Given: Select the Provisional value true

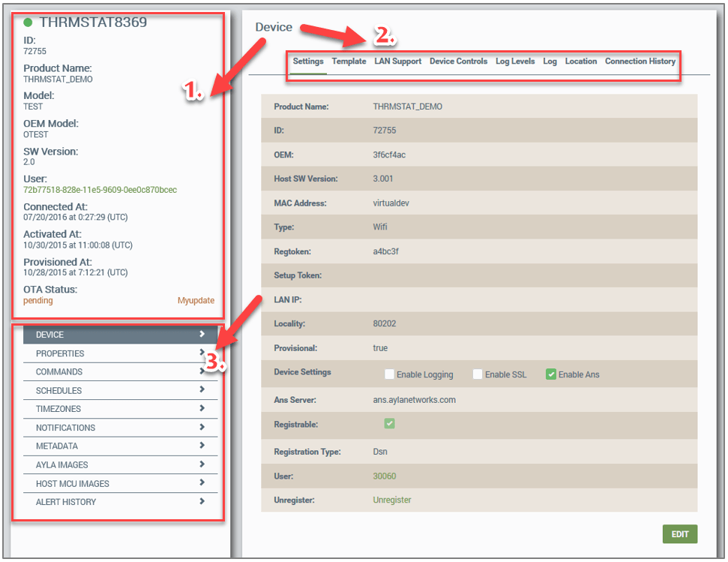Looking at the screenshot, I should 380,348.
